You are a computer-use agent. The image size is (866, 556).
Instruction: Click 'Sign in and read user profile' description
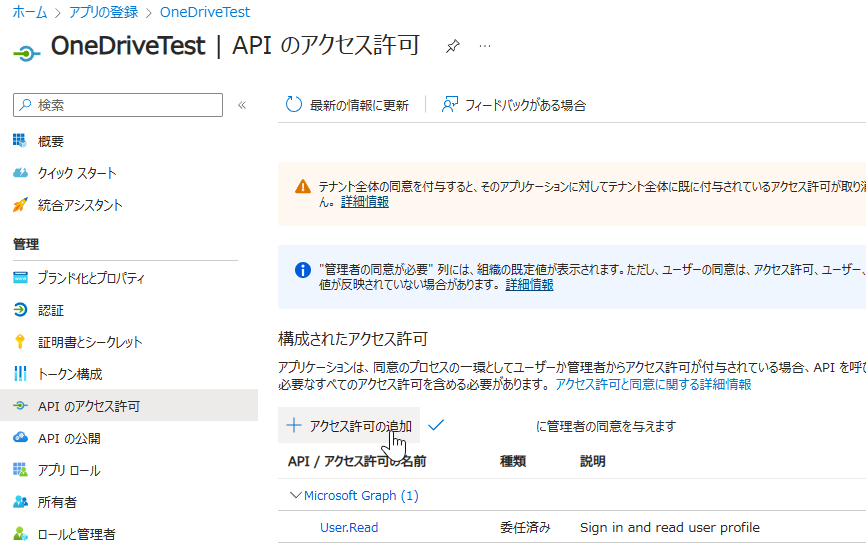669,527
